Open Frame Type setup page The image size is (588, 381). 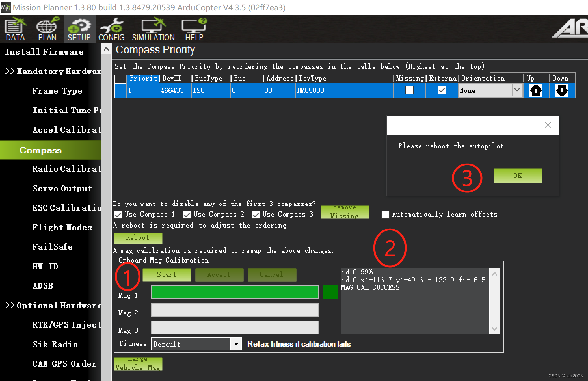(57, 91)
